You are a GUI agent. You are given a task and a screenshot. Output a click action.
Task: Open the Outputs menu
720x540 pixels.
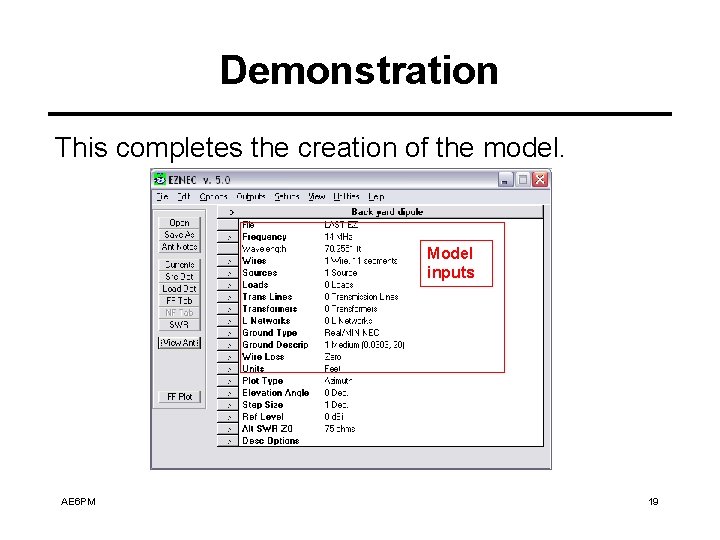[x=251, y=197]
